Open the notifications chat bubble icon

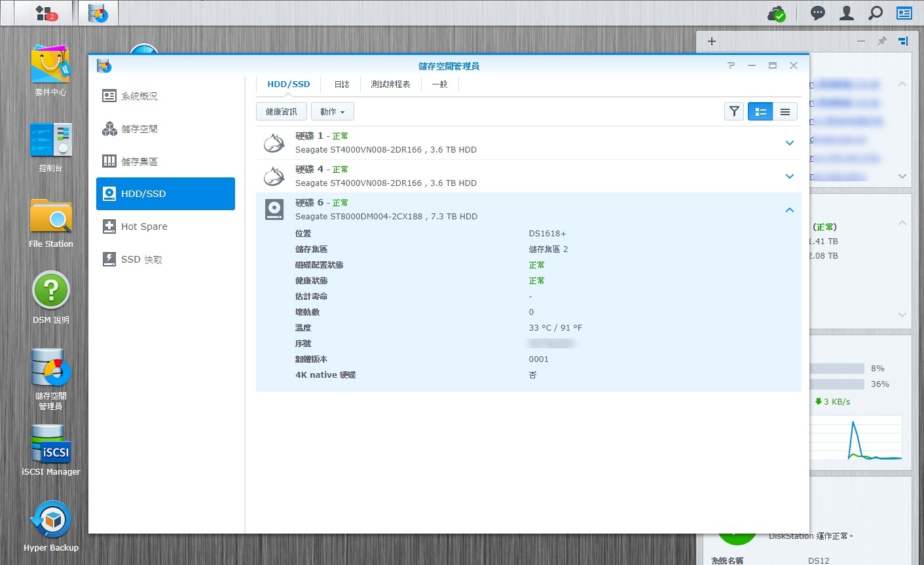(818, 13)
